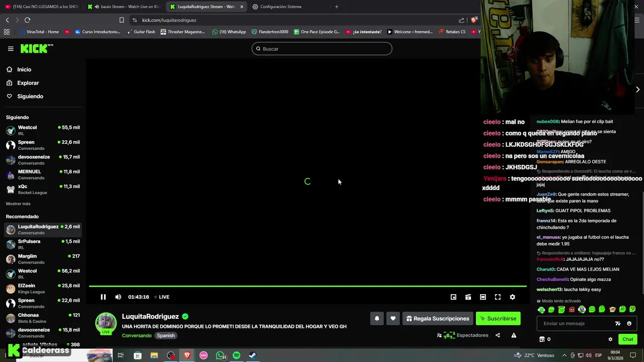The height and width of the screenshot is (362, 644).
Task: Open Margiim recommended channel
Action: click(43, 259)
